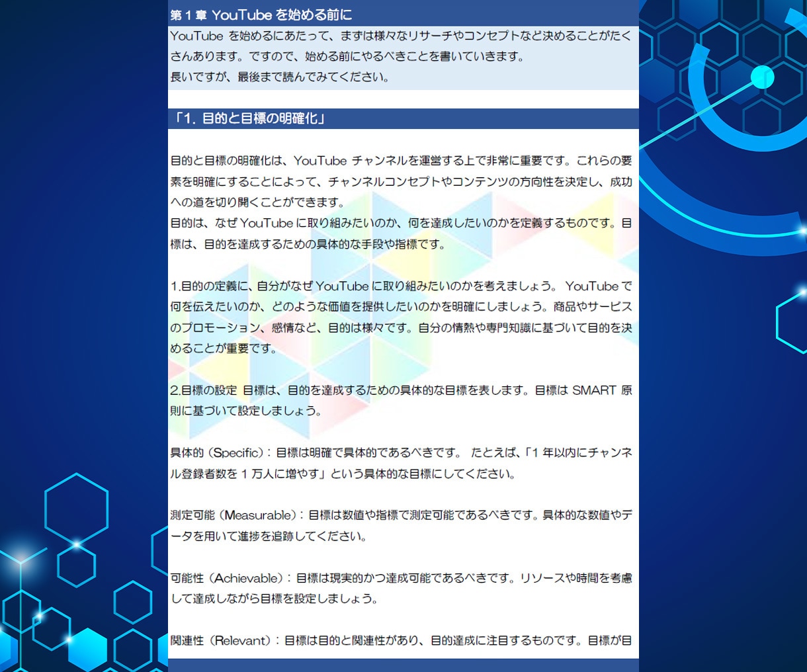This screenshot has width=807, height=672.
Task: Click the line starting "のプロモーション、感情など"
Action: pyautogui.click(x=401, y=328)
